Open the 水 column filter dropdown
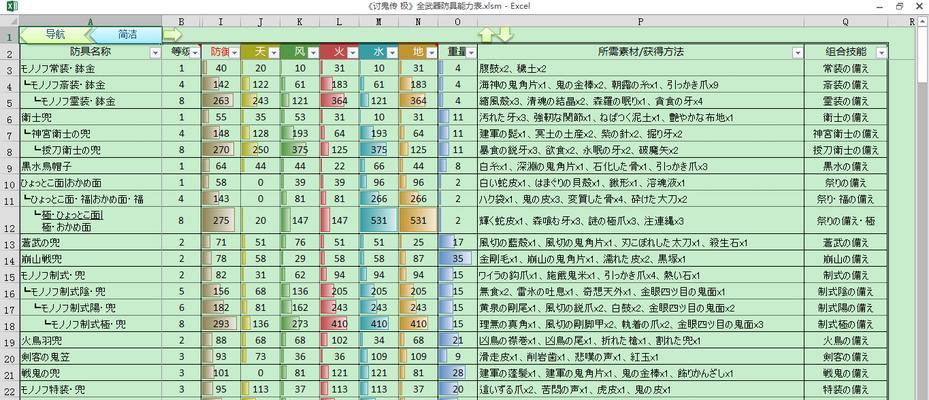Viewport: 929px width, 400px height. 392,53
